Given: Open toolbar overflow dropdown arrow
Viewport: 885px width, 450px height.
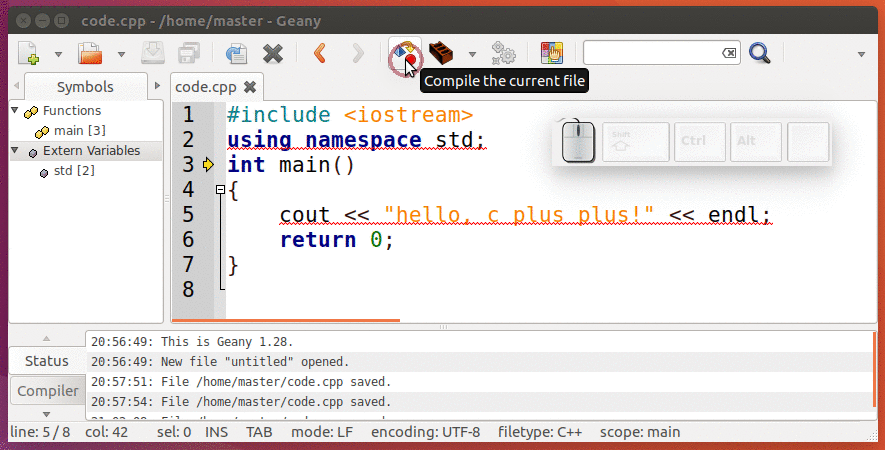Looking at the screenshot, I should point(861,54).
